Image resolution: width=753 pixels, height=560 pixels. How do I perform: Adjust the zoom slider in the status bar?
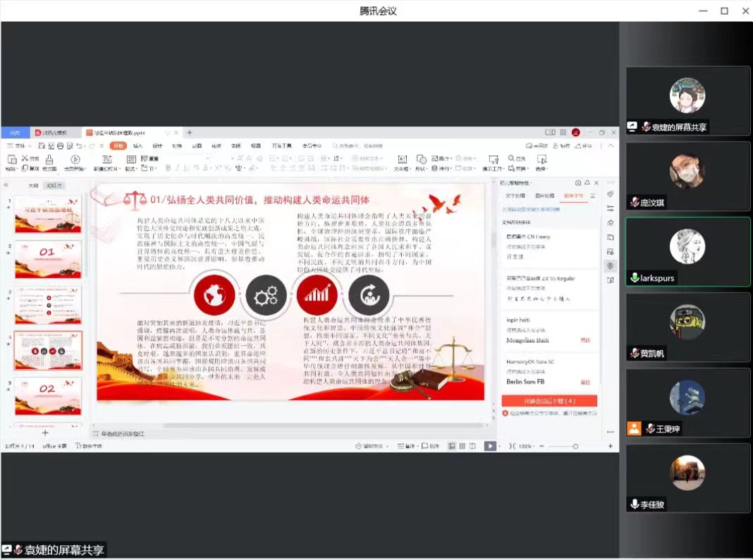(x=575, y=446)
